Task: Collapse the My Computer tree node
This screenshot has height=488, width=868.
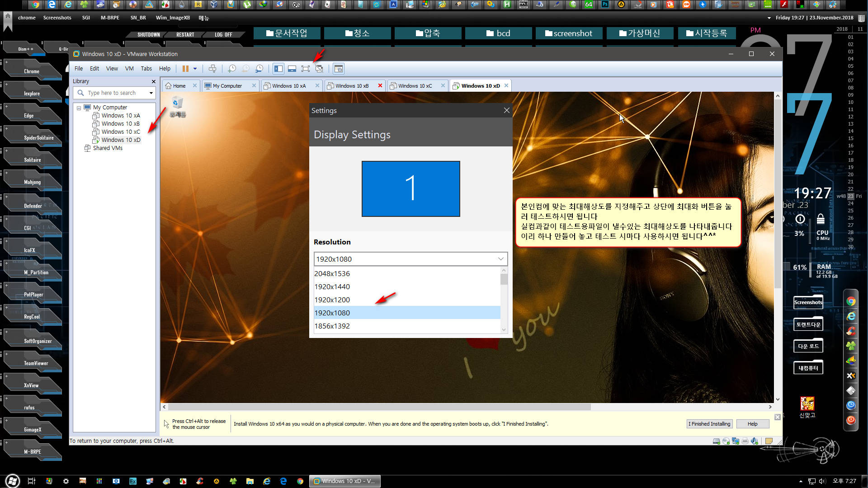Action: click(x=79, y=108)
